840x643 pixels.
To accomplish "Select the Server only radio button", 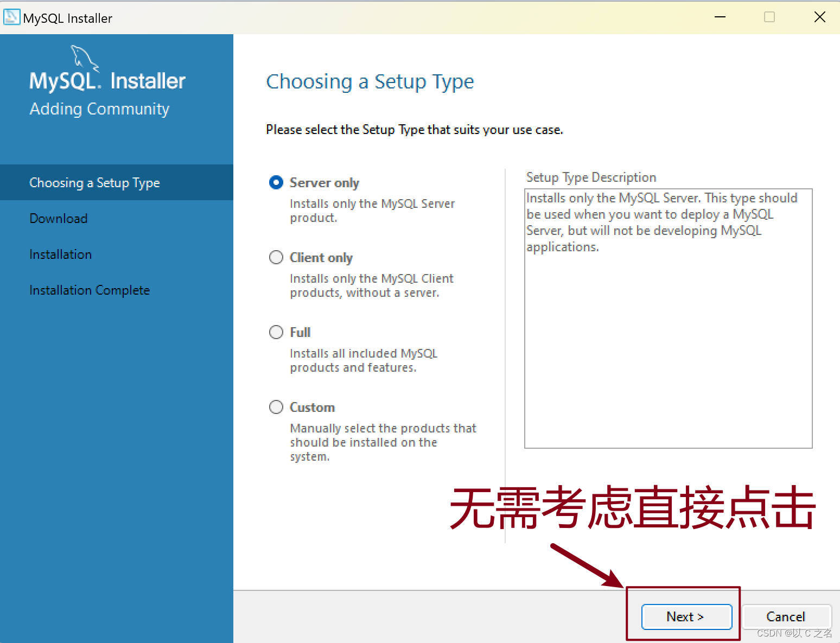I will click(x=276, y=182).
